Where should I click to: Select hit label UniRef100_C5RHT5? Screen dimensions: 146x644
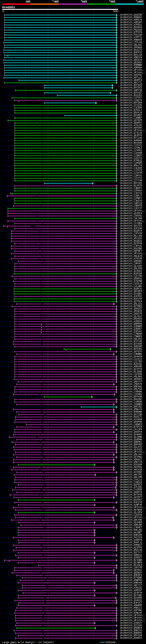pos(131,206)
